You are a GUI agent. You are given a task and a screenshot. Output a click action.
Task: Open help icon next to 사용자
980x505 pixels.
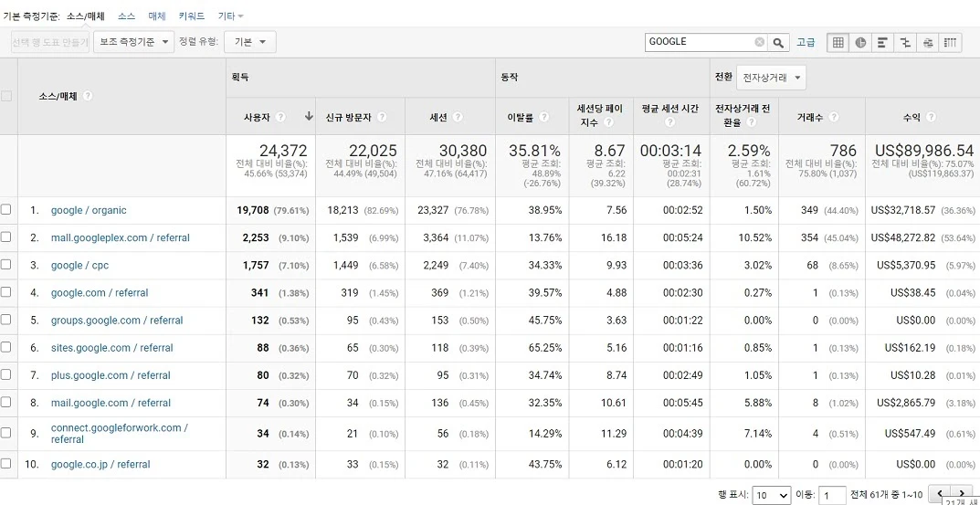click(280, 117)
